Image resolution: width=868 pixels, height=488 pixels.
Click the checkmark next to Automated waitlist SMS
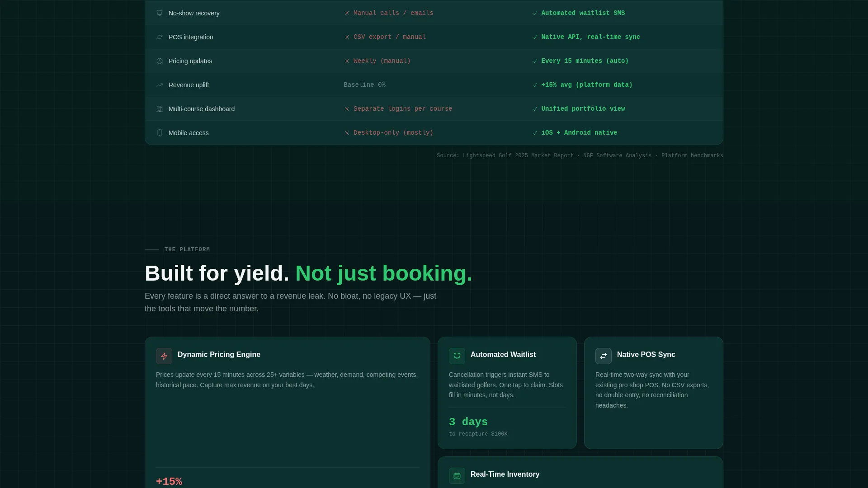[x=535, y=13]
